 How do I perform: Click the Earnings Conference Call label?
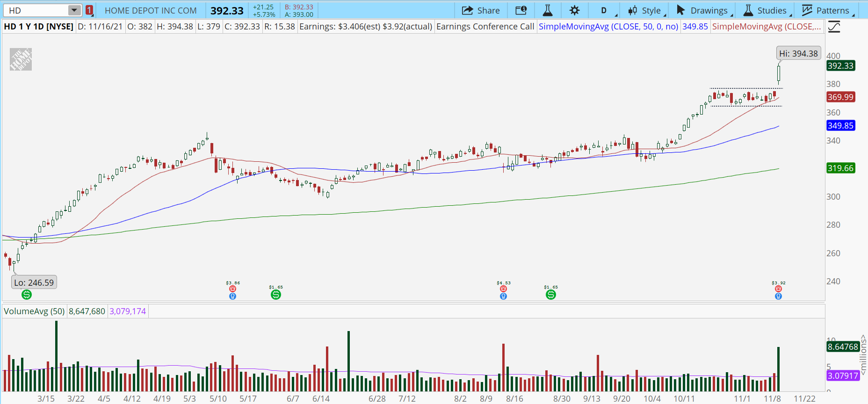pos(485,27)
